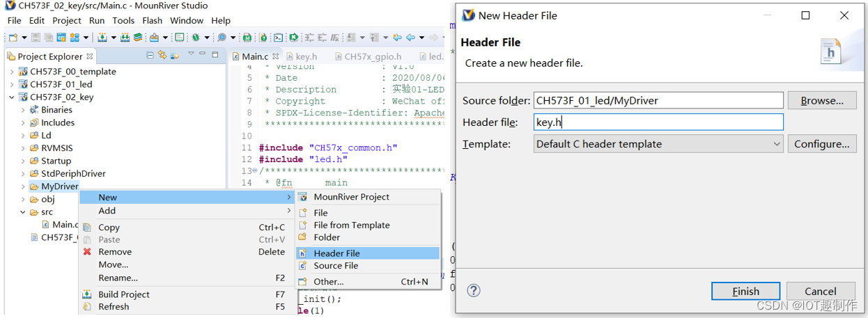Choose File from Template in submenu
Image resolution: width=868 pixels, height=318 pixels.
coord(369,225)
